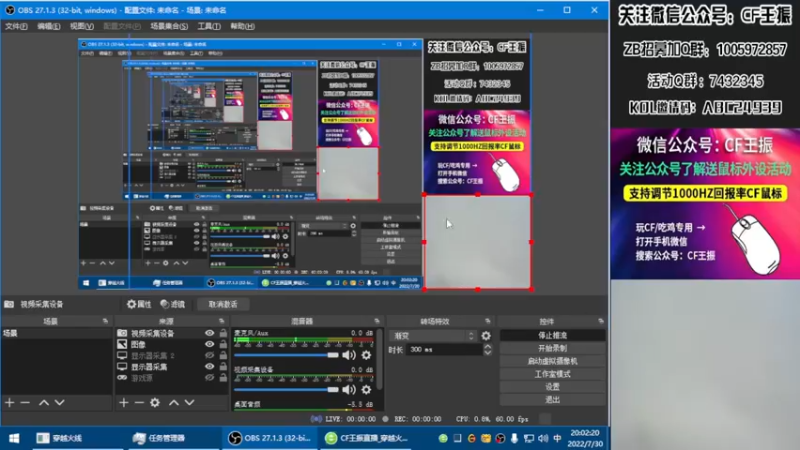Viewport: 800px width, 450px height.
Task: Open the 文件 menu
Action: click(16, 26)
